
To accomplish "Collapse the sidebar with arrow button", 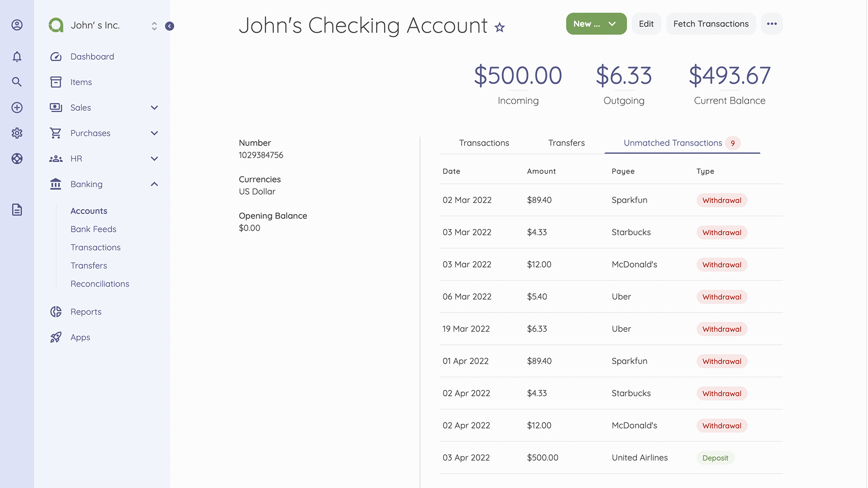I will pyautogui.click(x=170, y=26).
